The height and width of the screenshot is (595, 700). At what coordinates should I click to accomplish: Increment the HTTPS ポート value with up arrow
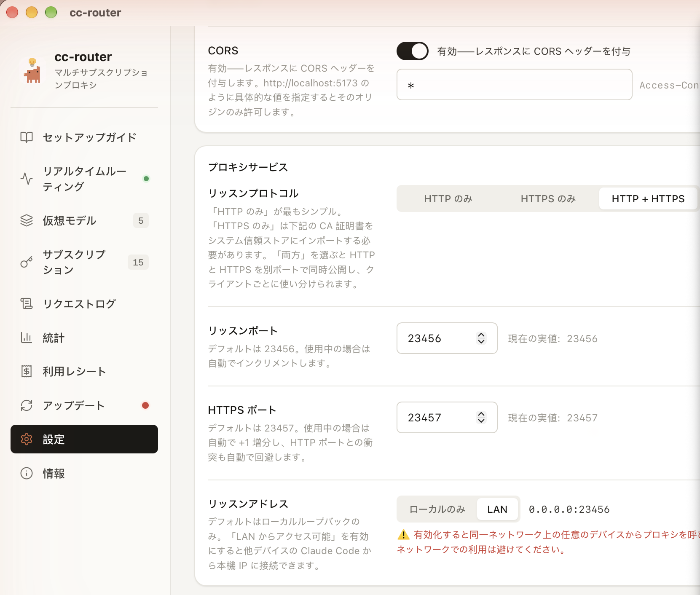coord(481,414)
